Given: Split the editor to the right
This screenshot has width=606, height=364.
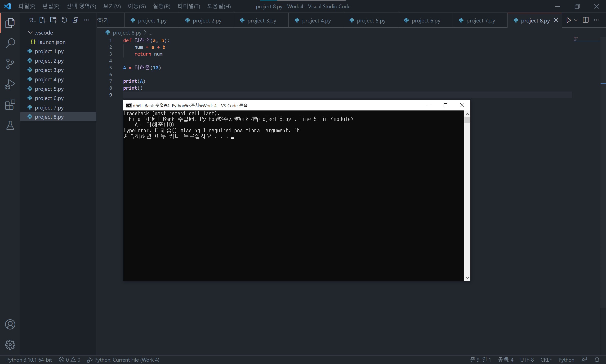Looking at the screenshot, I should coord(586,20).
